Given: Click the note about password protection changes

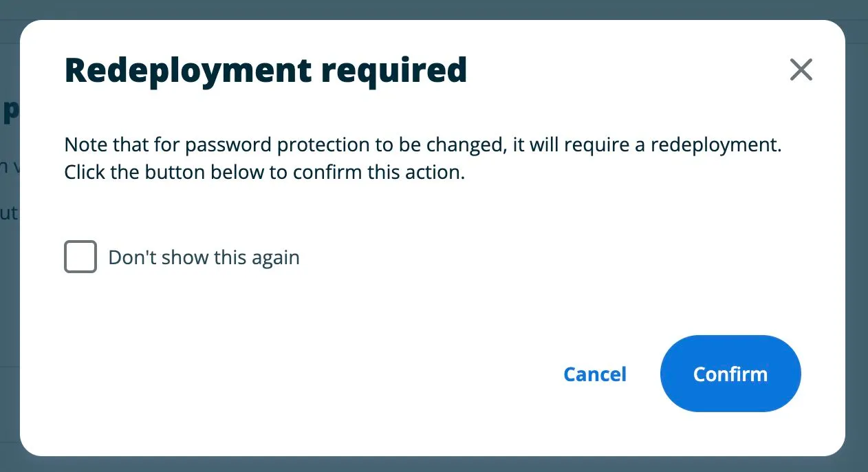Looking at the screenshot, I should point(422,144).
